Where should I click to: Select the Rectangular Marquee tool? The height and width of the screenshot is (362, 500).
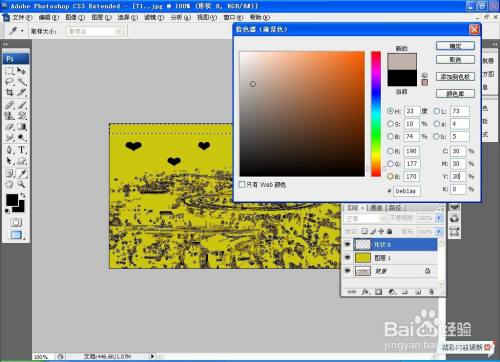(x=9, y=71)
